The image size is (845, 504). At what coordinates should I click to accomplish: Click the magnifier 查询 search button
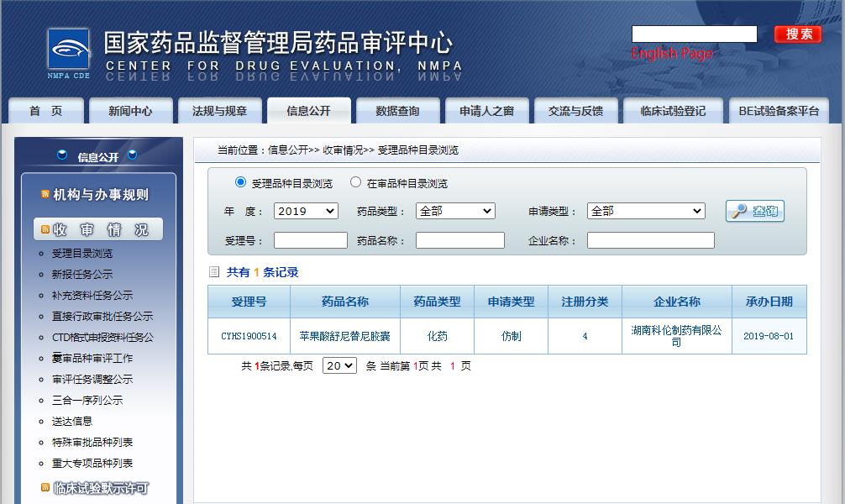pyautogui.click(x=754, y=211)
